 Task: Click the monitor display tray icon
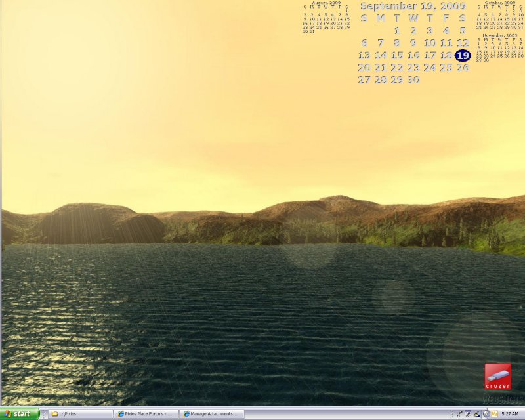coord(467,414)
